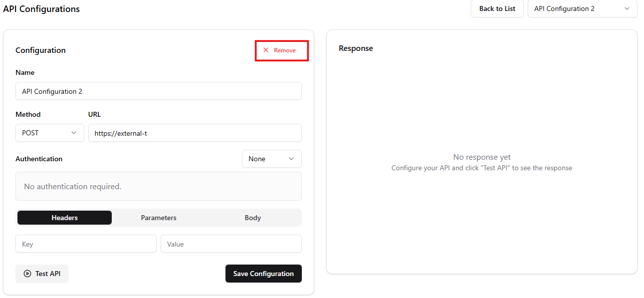The width and height of the screenshot is (644, 298).
Task: Click the Key input under Headers
Action: coord(85,244)
